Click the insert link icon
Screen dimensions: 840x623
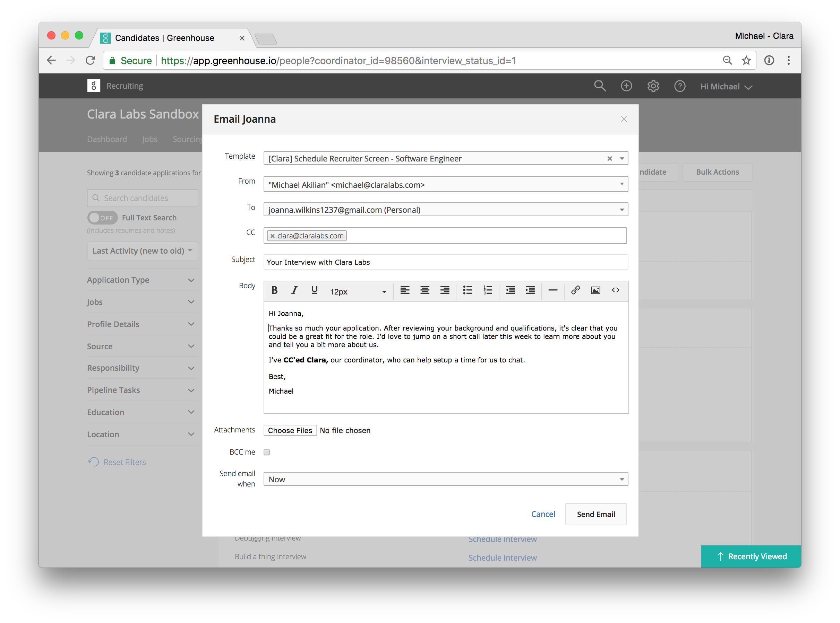pos(575,290)
